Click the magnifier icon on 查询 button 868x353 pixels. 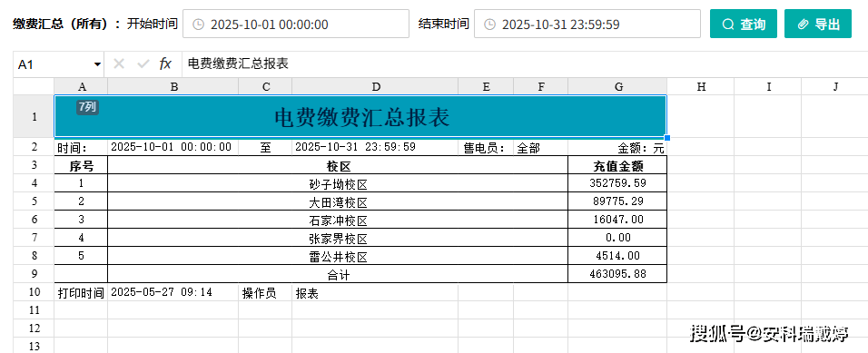click(x=728, y=25)
